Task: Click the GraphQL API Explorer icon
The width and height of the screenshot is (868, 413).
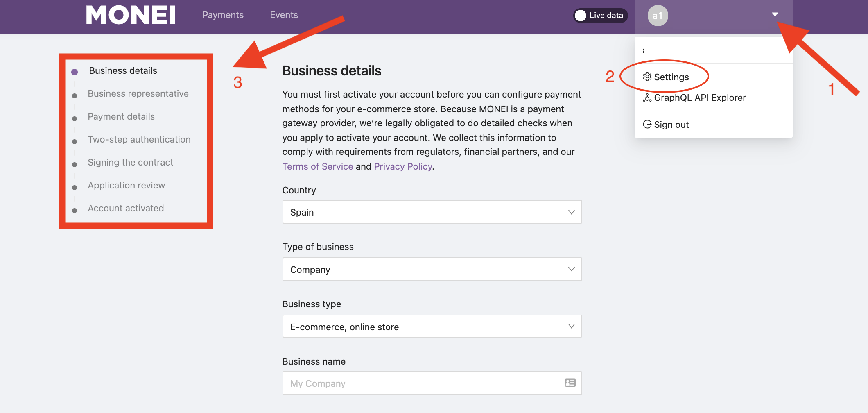Action: point(647,98)
